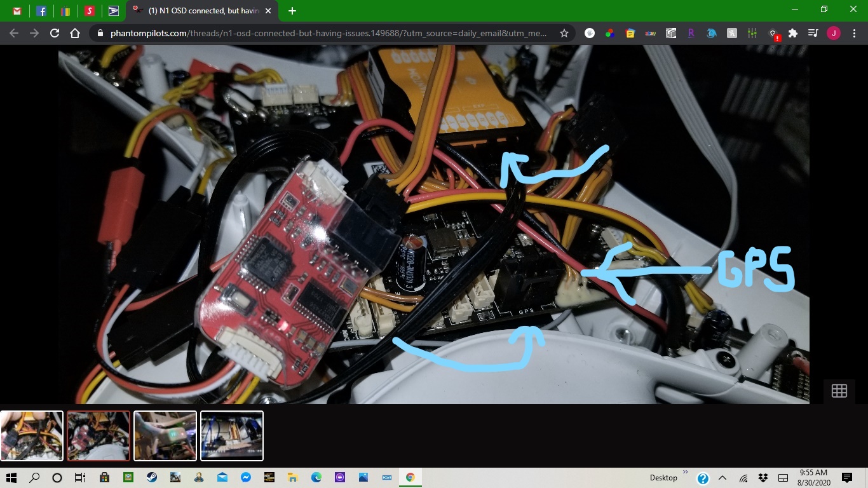Launch Microsoft Edge from taskbar
The image size is (868, 488).
[316, 477]
